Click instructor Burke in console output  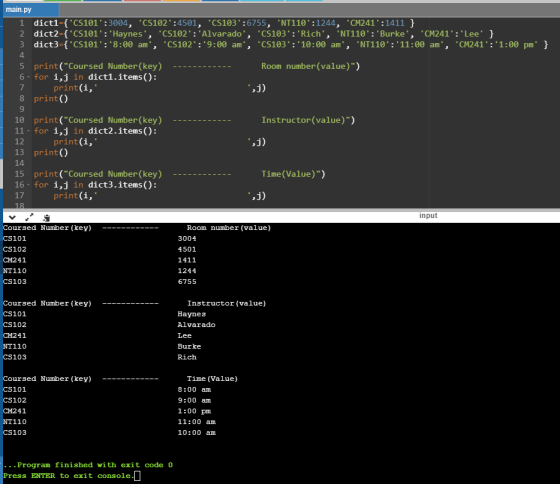[189, 346]
